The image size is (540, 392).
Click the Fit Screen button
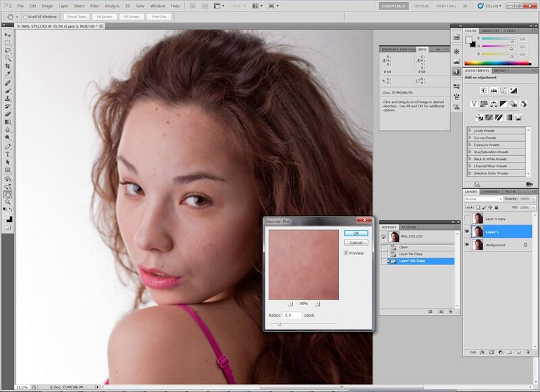(x=103, y=16)
